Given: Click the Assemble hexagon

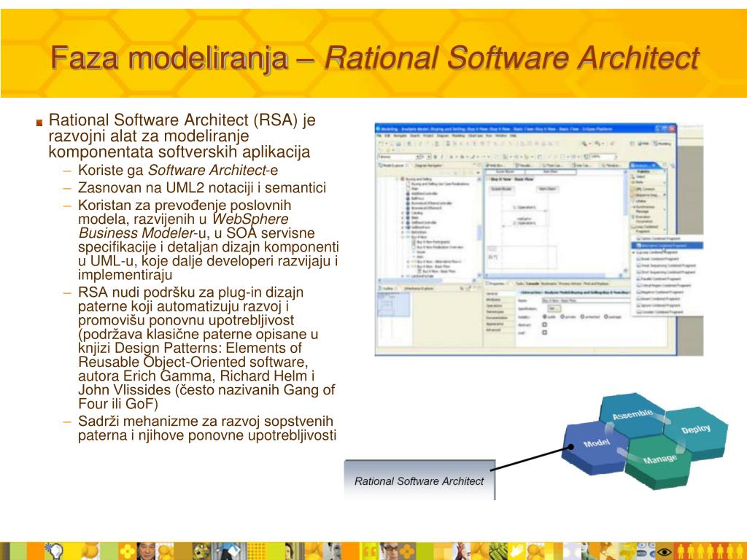Looking at the screenshot, I should (x=632, y=414).
